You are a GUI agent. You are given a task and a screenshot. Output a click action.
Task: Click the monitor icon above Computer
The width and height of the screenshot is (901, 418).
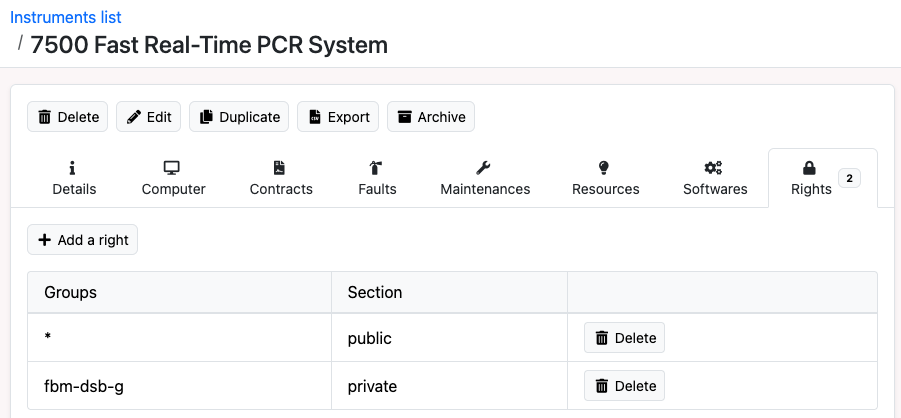tap(172, 168)
